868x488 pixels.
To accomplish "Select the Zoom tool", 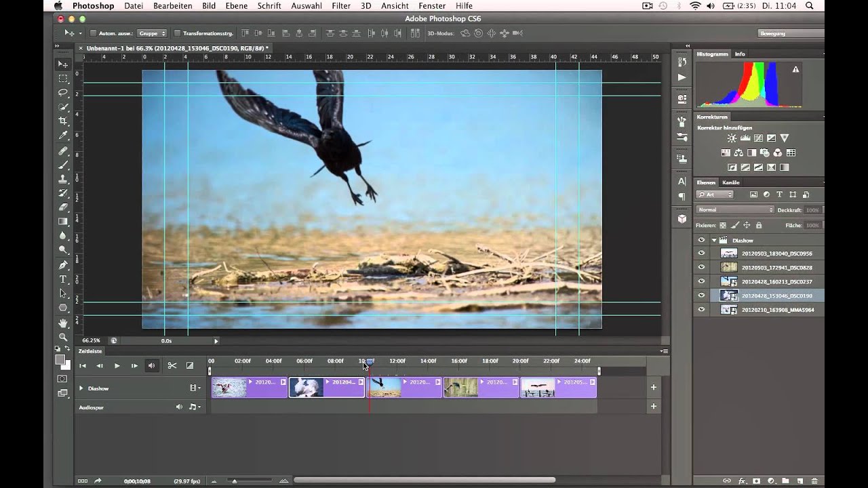I will [63, 337].
